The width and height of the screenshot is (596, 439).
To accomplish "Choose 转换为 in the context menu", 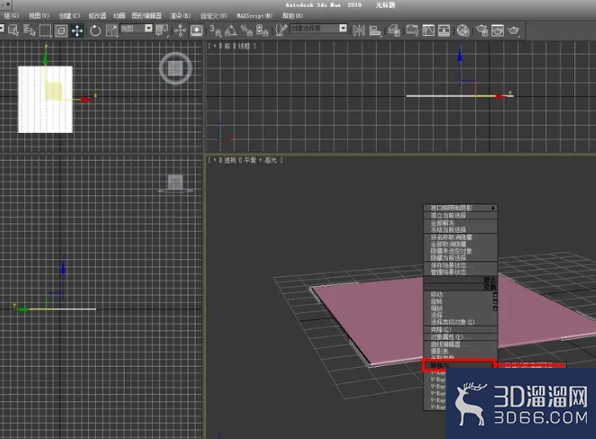I will 459,365.
